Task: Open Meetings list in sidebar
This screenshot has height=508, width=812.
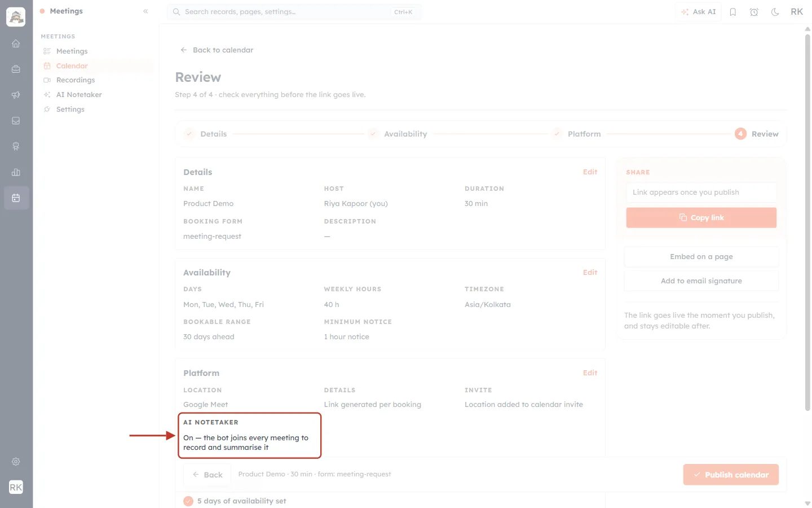Action: [x=72, y=51]
